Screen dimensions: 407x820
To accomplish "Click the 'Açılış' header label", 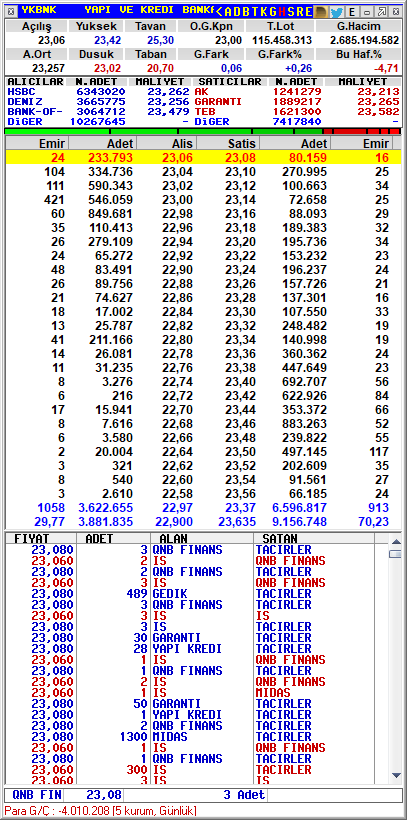I will (x=36, y=26).
